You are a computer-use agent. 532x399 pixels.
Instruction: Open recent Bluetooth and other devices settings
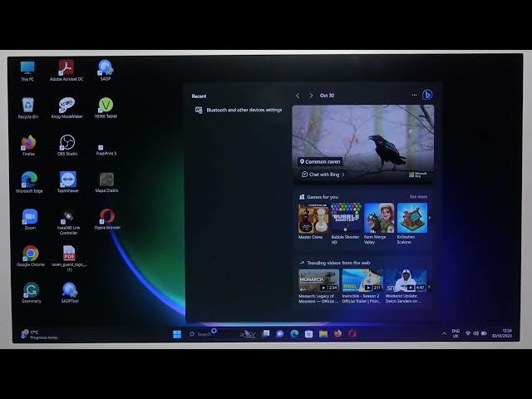click(x=243, y=110)
